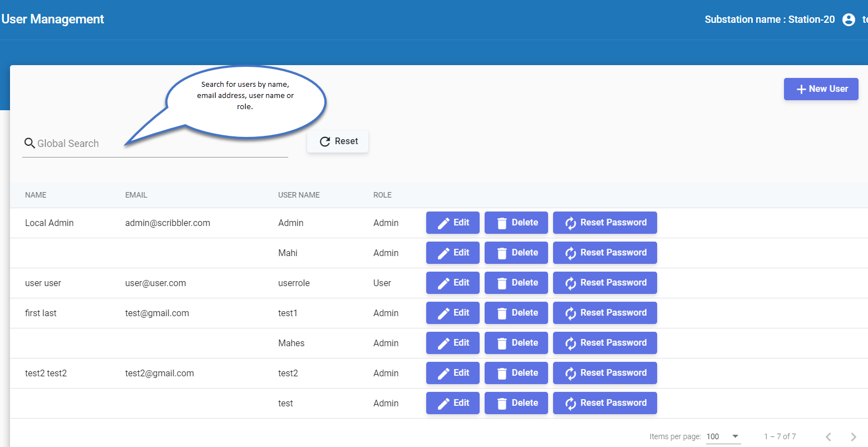
Task: Click pencil icon in Local Admin row
Action: coord(443,223)
